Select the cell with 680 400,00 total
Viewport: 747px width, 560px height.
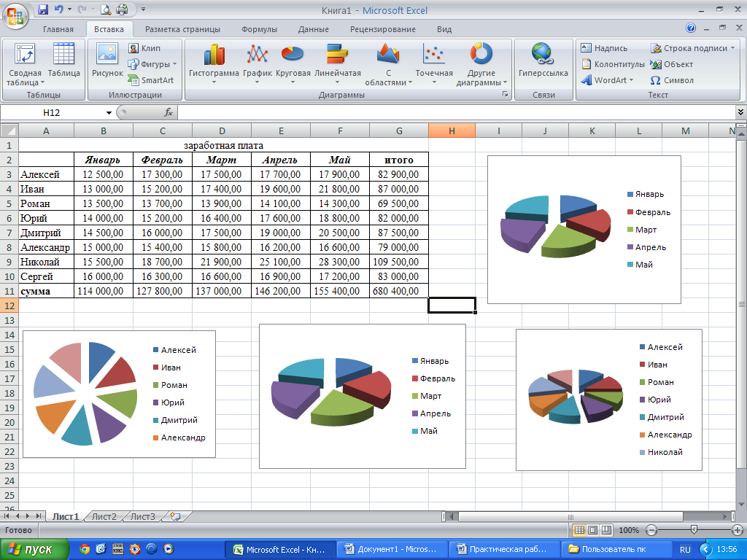(x=399, y=291)
